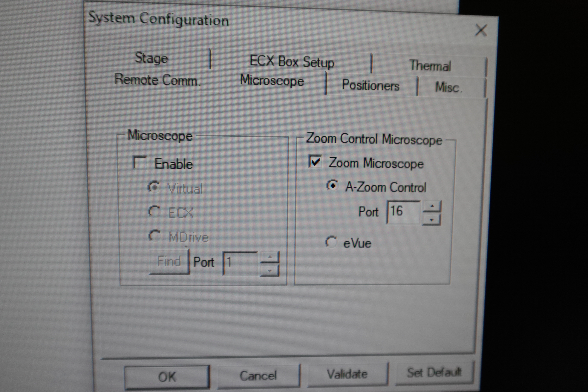588x392 pixels.
Task: Switch to the Stage tab
Action: tap(151, 58)
